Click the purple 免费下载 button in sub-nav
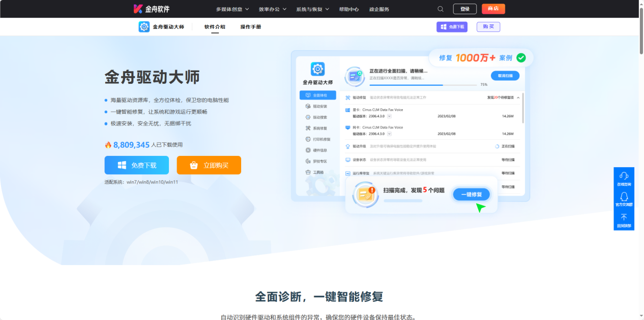The width and height of the screenshot is (644, 320). click(x=452, y=27)
